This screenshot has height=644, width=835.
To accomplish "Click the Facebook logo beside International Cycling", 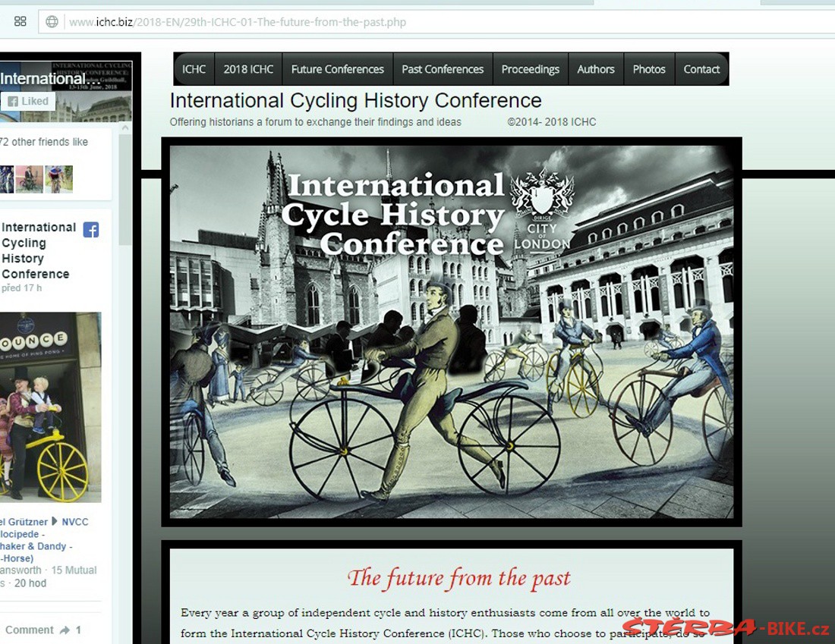I will [x=91, y=229].
